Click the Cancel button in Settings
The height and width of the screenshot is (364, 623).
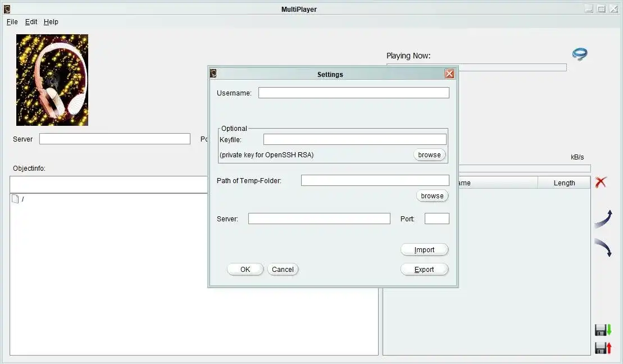point(283,270)
